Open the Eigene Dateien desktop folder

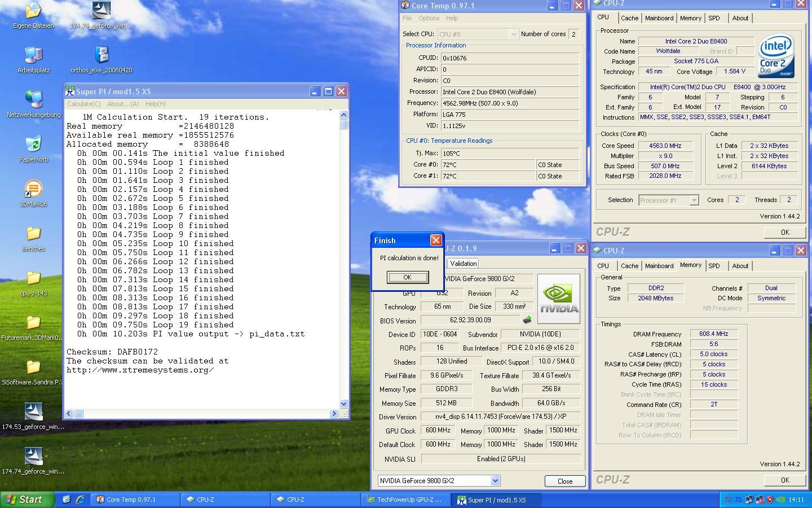(33, 15)
